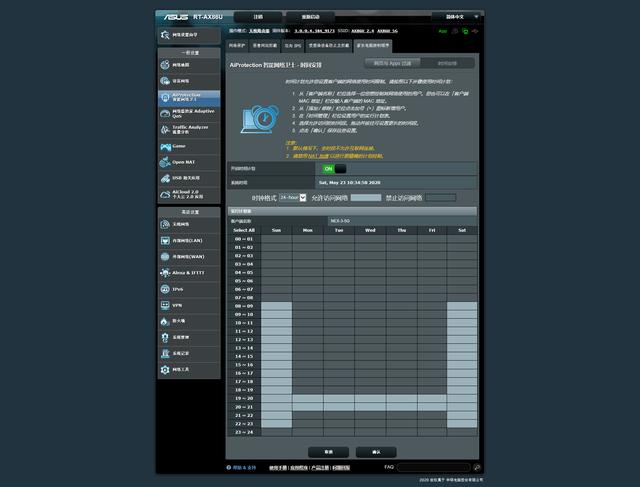The height and width of the screenshot is (487, 640).
Task: Click Select All in the schedule table
Action: click(x=244, y=230)
